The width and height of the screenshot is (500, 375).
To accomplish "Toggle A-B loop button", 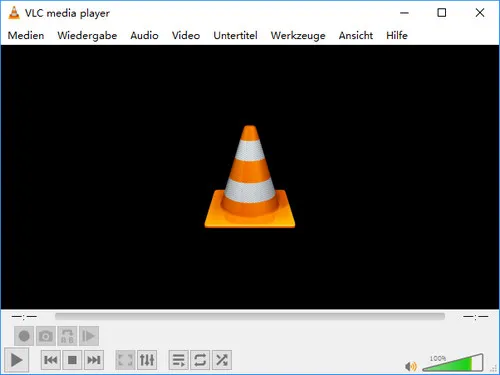I will pos(67,336).
